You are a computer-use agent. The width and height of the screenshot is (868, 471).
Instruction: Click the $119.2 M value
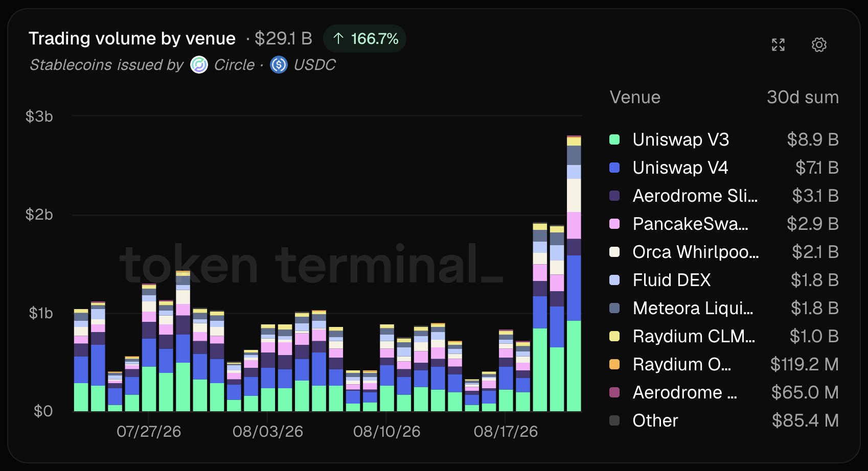click(x=805, y=364)
